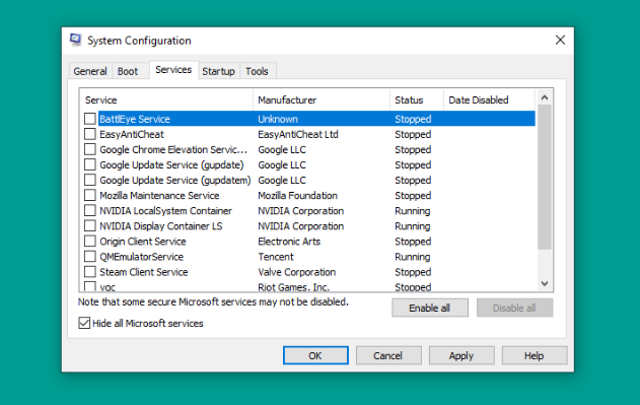Click the Electronic Arts manufacturer cell

coord(289,241)
